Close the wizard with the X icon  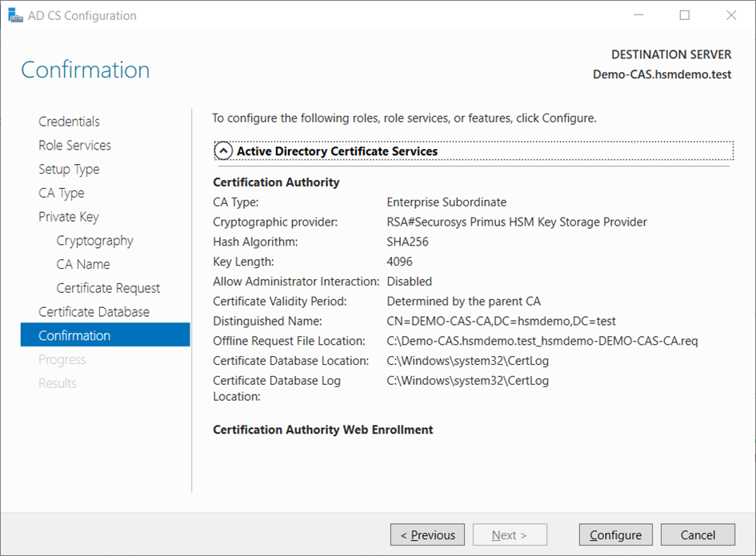pos(731,15)
